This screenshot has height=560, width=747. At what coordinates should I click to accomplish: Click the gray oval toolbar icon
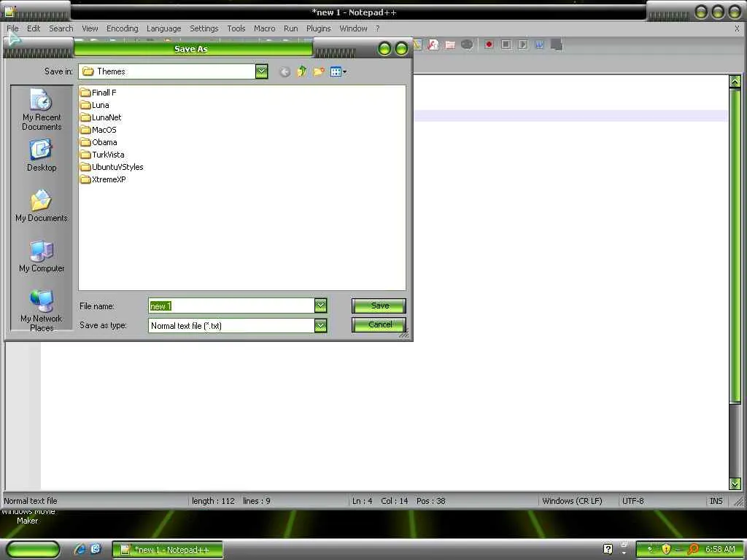pyautogui.click(x=467, y=44)
